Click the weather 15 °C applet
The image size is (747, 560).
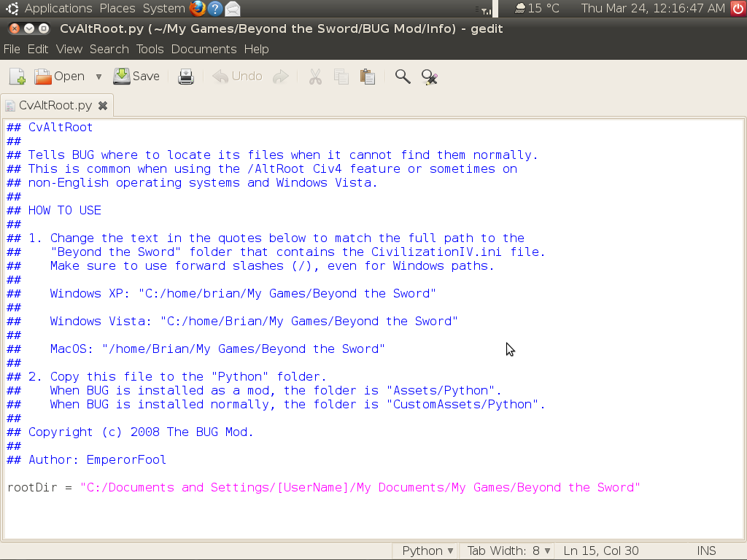coord(537,8)
